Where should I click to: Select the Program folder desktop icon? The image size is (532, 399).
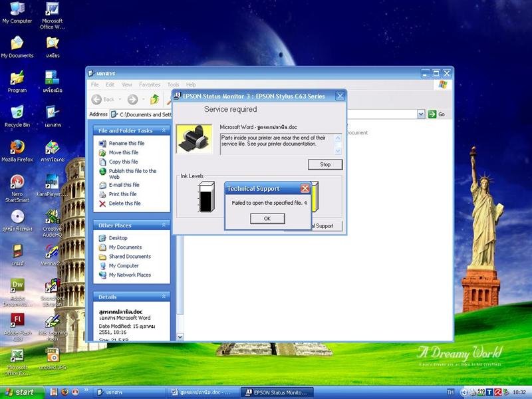click(17, 81)
